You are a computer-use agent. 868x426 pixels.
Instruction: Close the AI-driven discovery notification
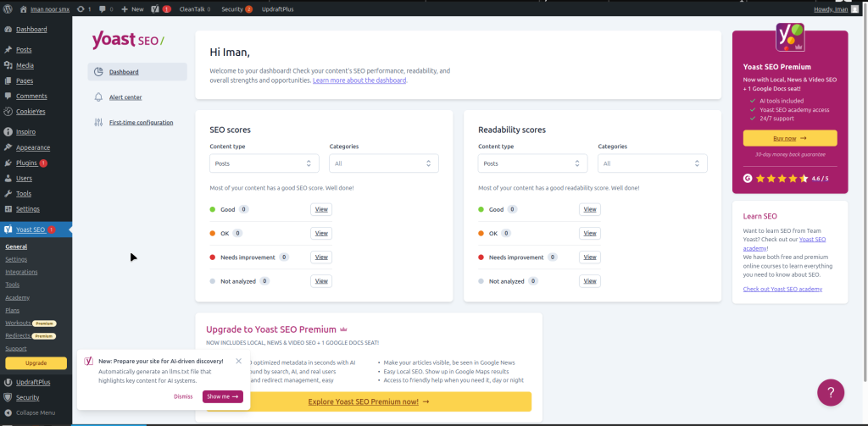[238, 361]
